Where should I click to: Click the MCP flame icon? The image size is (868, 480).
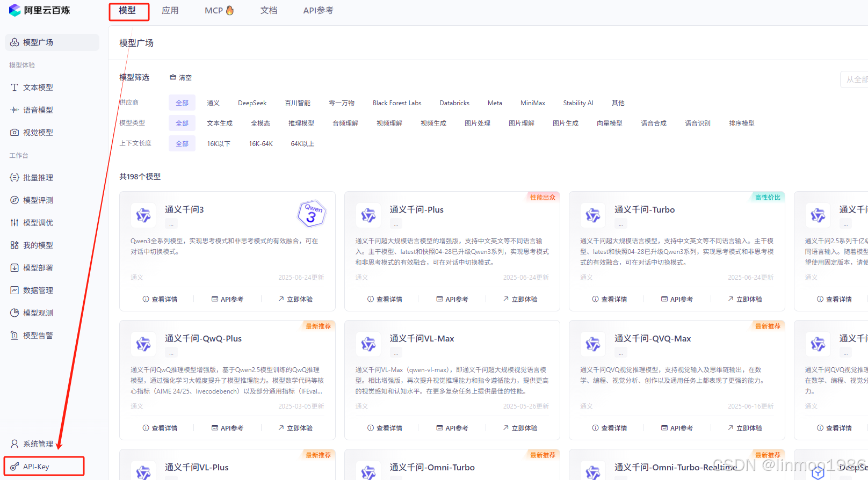(x=230, y=10)
